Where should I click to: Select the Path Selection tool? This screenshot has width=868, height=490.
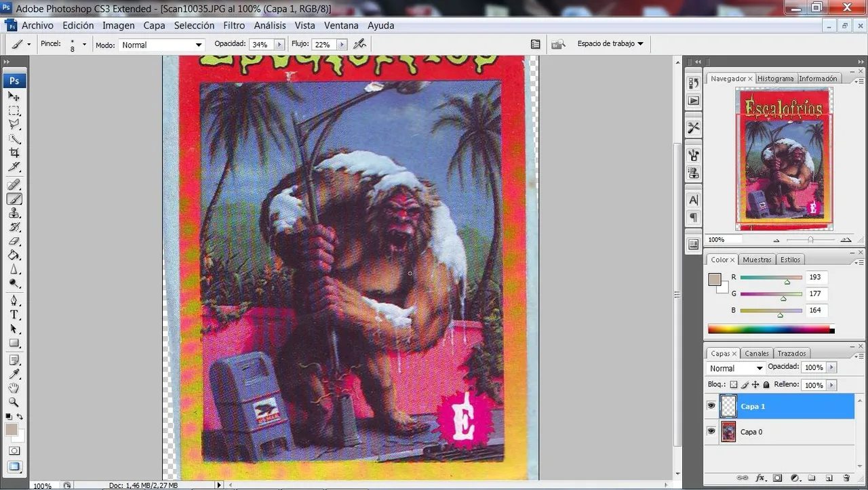[x=14, y=329]
